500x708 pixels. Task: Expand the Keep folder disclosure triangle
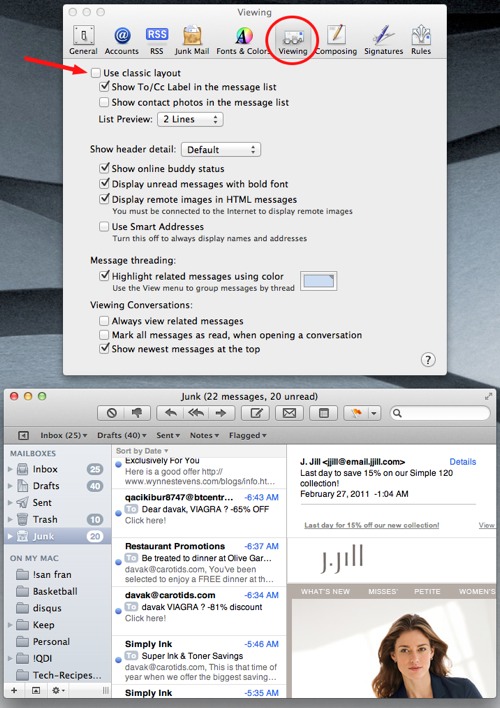(x=10, y=625)
